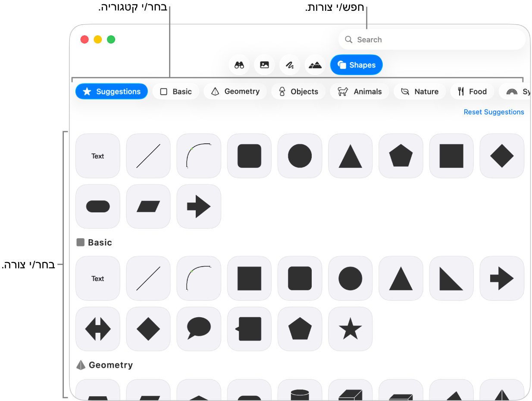532x401 pixels.
Task: Add the oval speech bubble shape
Action: click(199, 329)
